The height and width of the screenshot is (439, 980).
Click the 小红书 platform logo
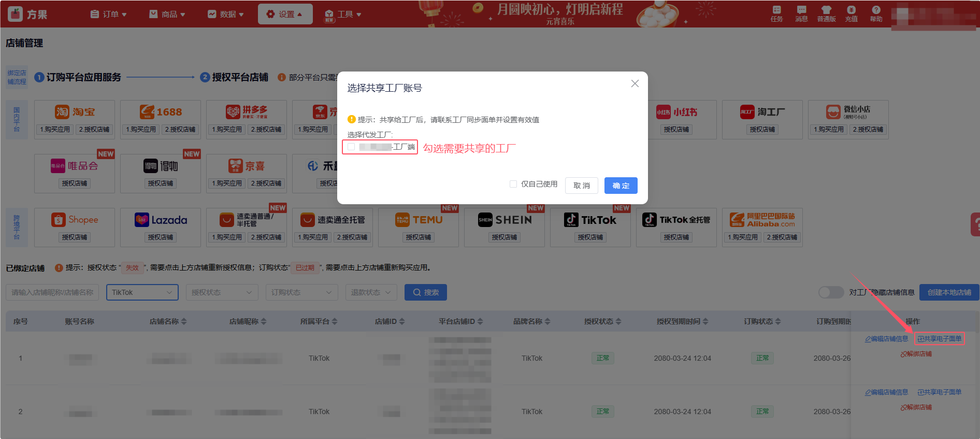(676, 112)
